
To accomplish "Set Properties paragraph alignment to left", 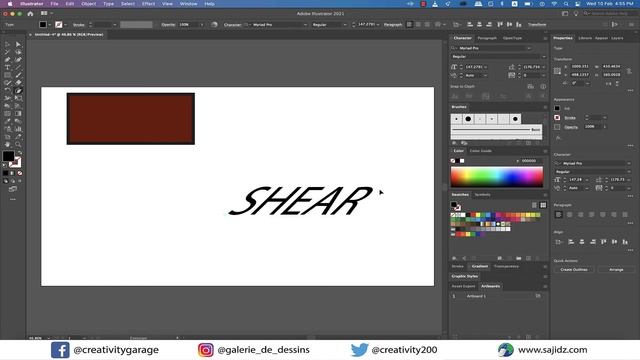I will (x=559, y=215).
